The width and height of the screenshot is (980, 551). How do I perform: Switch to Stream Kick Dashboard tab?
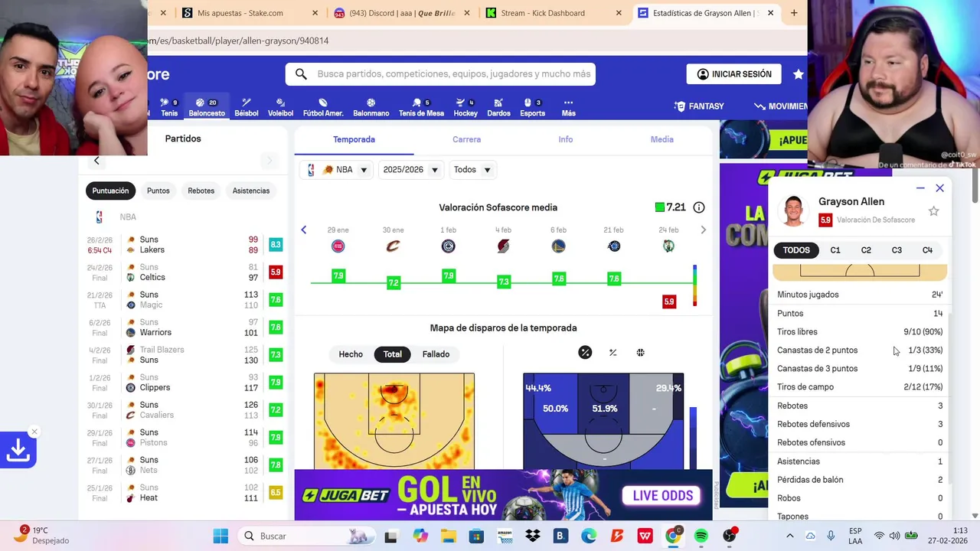[554, 13]
